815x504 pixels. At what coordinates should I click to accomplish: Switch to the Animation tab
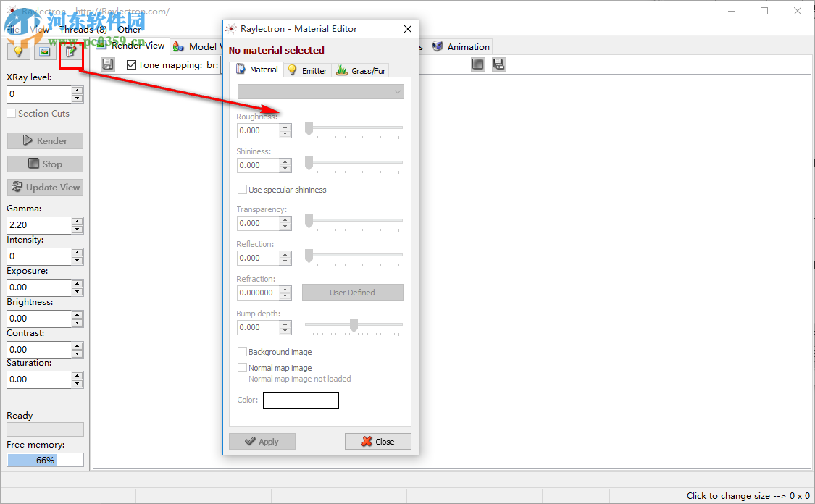point(460,46)
